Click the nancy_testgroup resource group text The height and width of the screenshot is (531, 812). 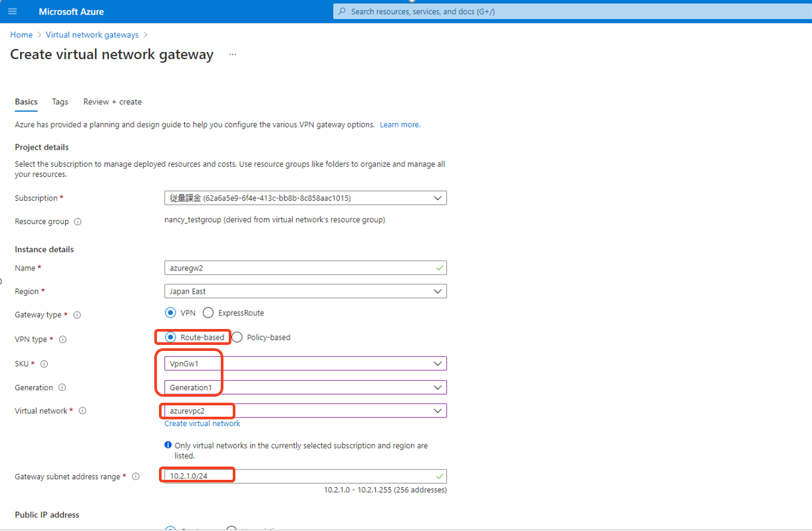(274, 219)
